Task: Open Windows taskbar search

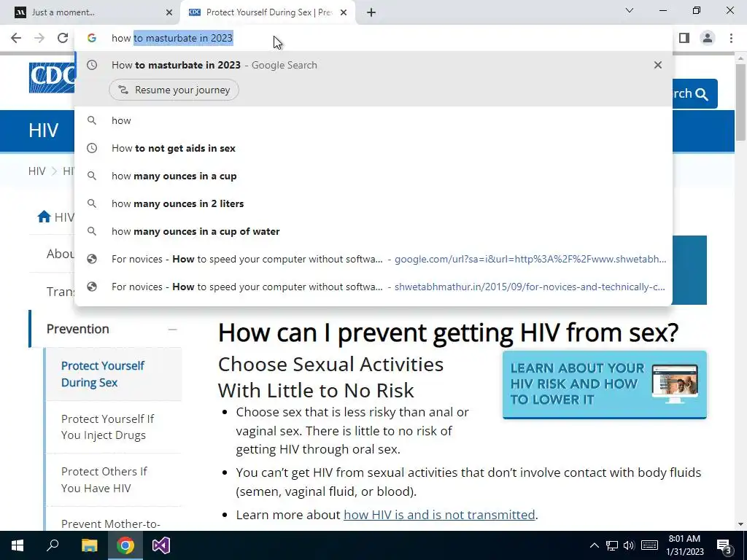Action: [x=53, y=545]
